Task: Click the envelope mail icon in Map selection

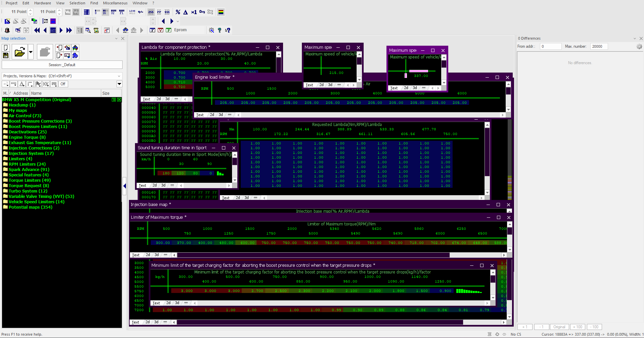Action: tap(67, 55)
